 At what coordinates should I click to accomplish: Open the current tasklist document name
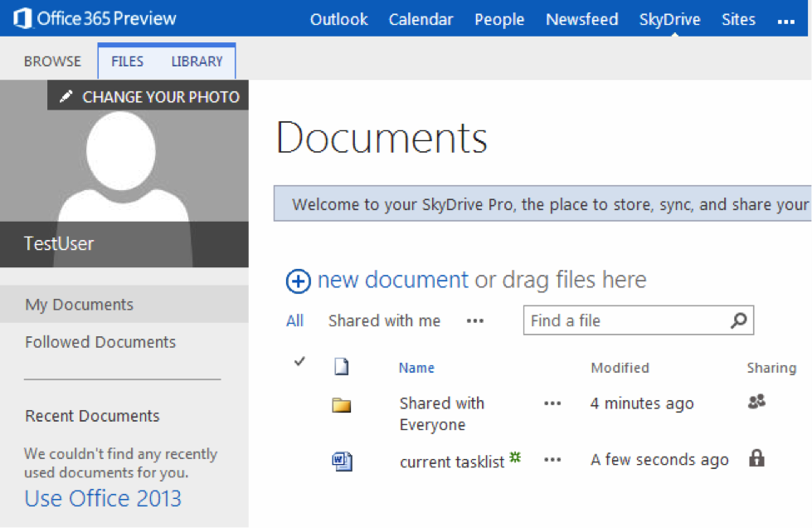point(451,462)
